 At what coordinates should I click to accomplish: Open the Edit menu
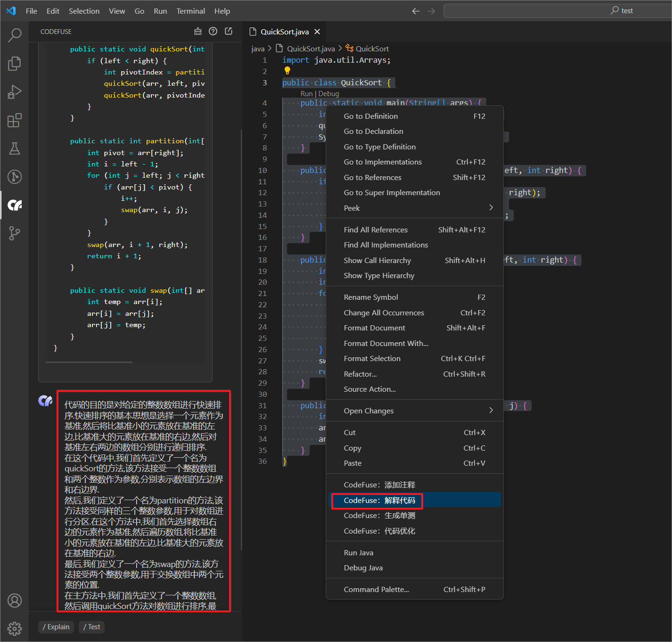point(53,11)
